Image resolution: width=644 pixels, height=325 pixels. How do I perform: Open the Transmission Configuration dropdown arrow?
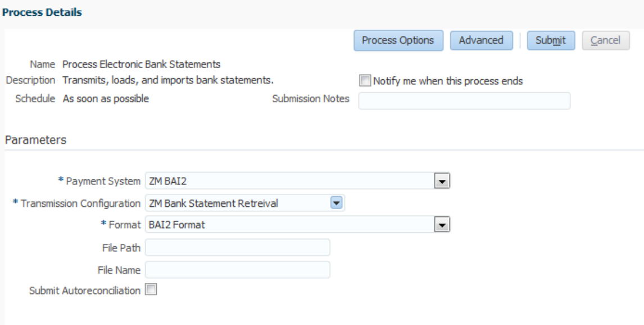pos(335,203)
